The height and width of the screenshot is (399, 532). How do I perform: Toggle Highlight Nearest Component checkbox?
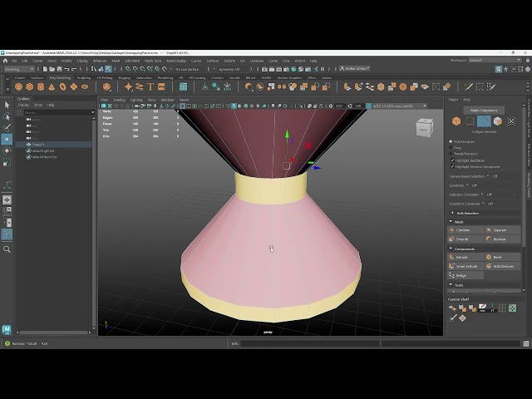click(x=452, y=166)
